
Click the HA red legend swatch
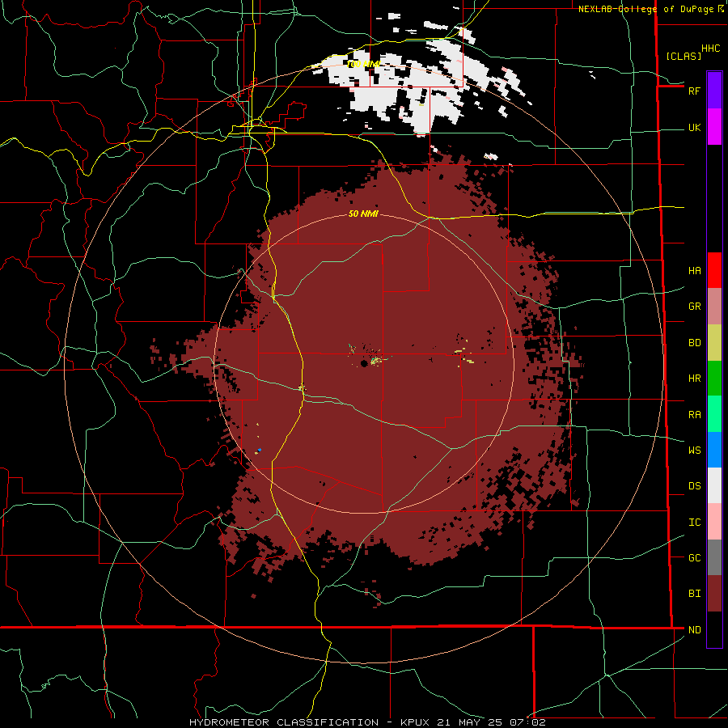tap(714, 270)
